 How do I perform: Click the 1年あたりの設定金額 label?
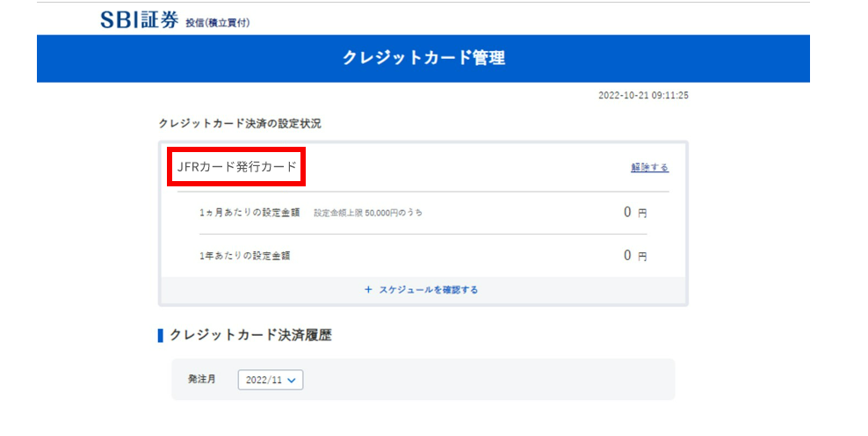(x=244, y=256)
